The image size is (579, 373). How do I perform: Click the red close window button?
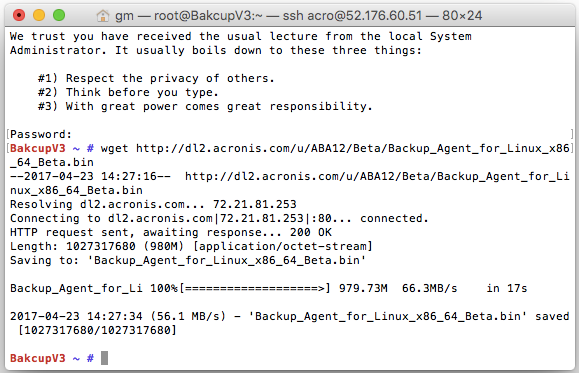pyautogui.click(x=19, y=15)
